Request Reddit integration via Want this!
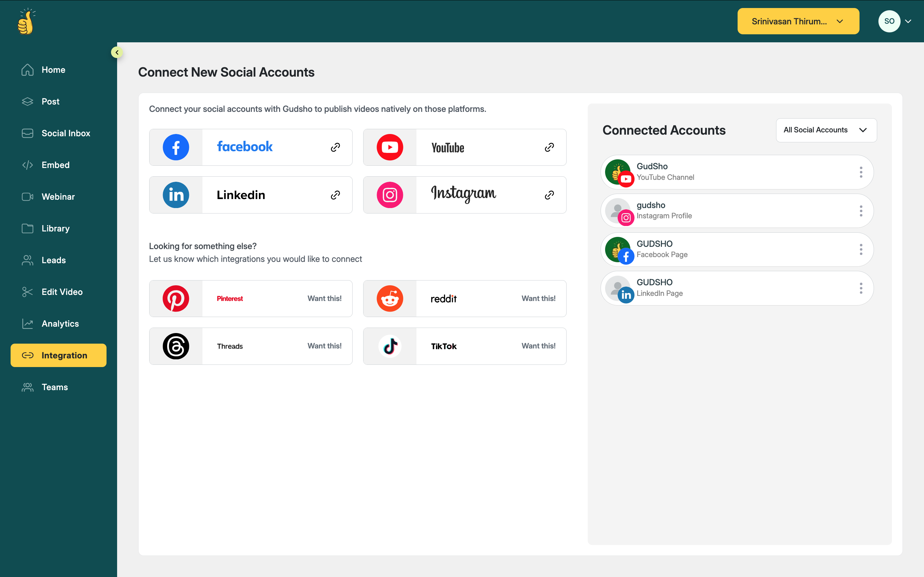 click(538, 298)
